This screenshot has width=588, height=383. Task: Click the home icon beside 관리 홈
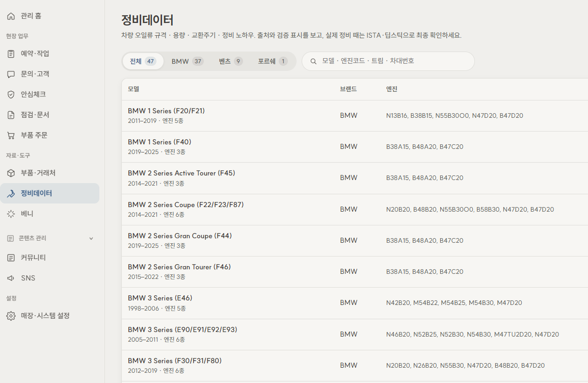pos(11,16)
